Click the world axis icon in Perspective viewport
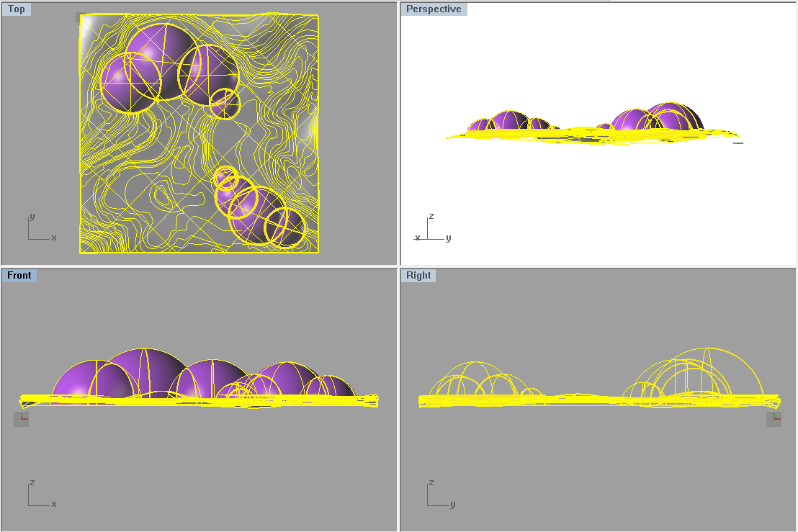 pos(431,230)
